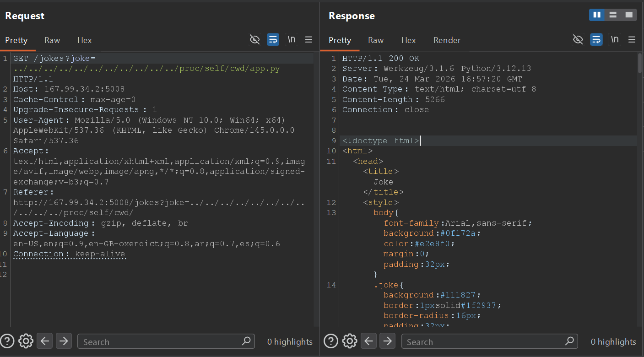
Task: Go to next match arrow in Response
Action: 388,341
